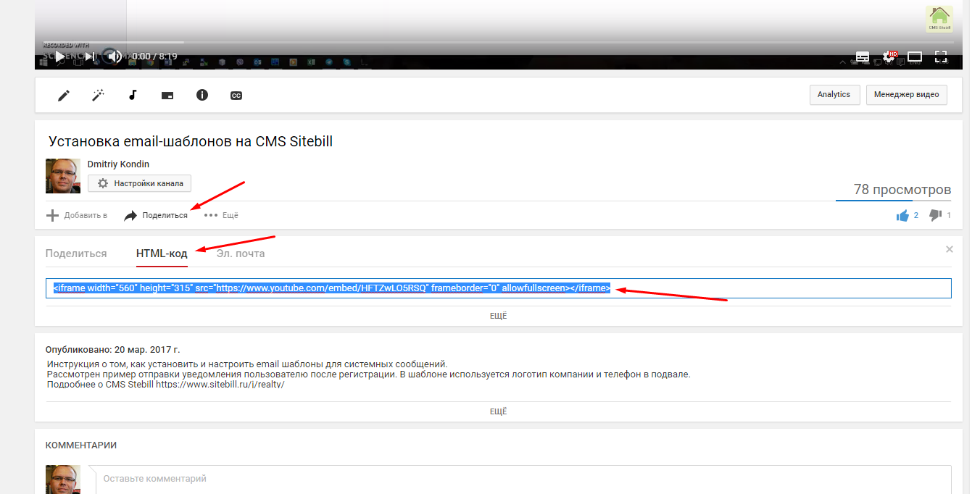Open Настройки канала
Viewport: 980px width, 494px height.
pos(139,183)
